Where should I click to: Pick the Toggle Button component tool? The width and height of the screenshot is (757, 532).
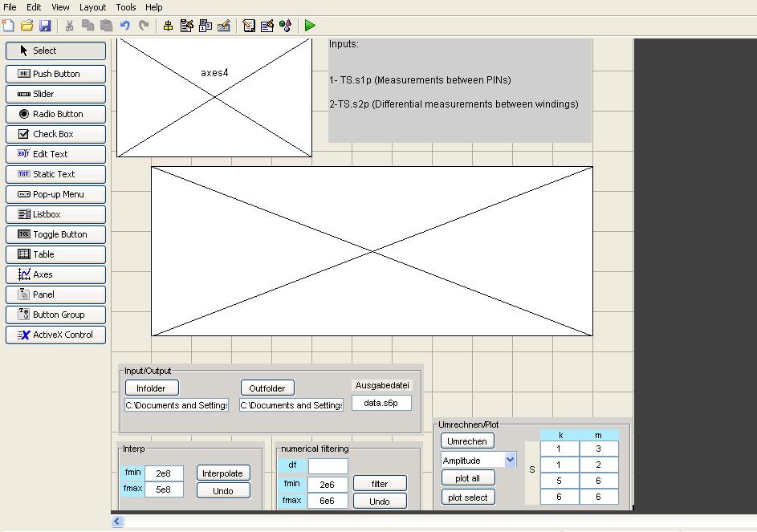(55, 234)
